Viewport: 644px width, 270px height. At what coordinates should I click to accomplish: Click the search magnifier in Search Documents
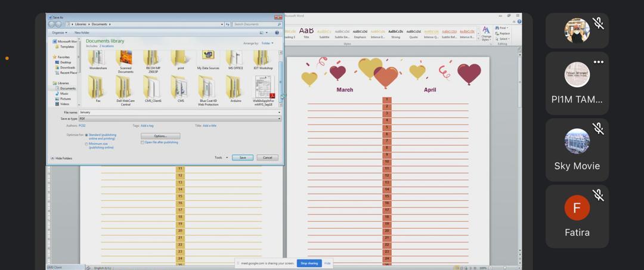point(279,24)
